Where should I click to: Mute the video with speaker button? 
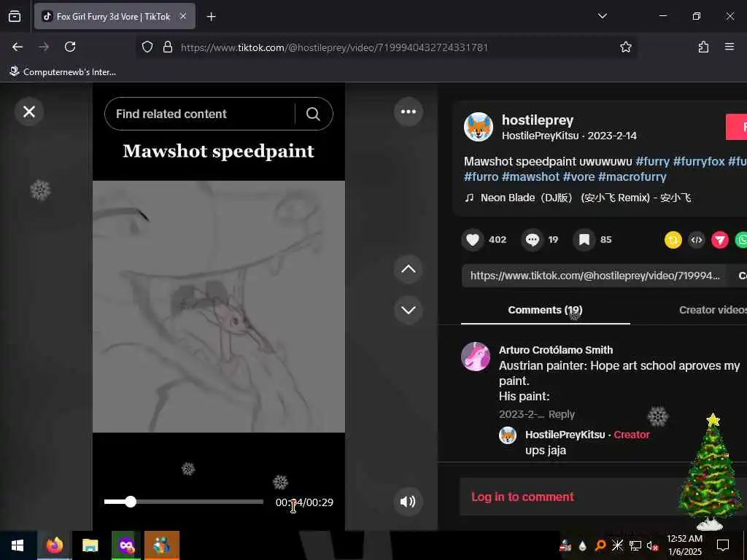coord(409,502)
